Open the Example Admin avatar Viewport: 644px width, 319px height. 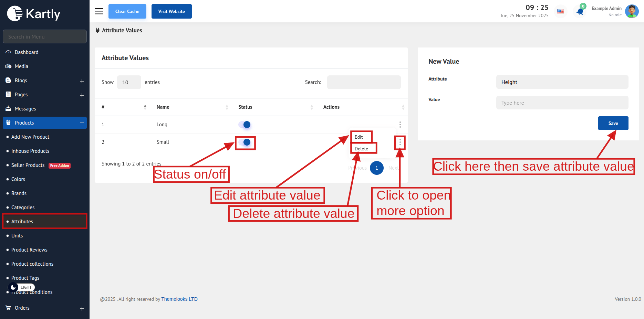(x=632, y=11)
